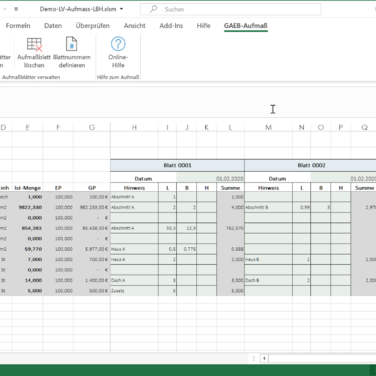Select the Summe cell 762,570

coord(230,228)
